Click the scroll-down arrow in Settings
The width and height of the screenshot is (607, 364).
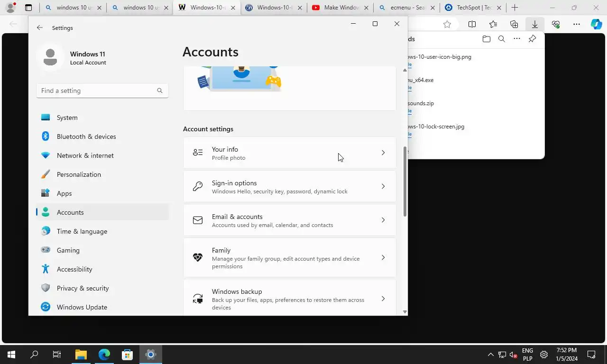[405, 311]
